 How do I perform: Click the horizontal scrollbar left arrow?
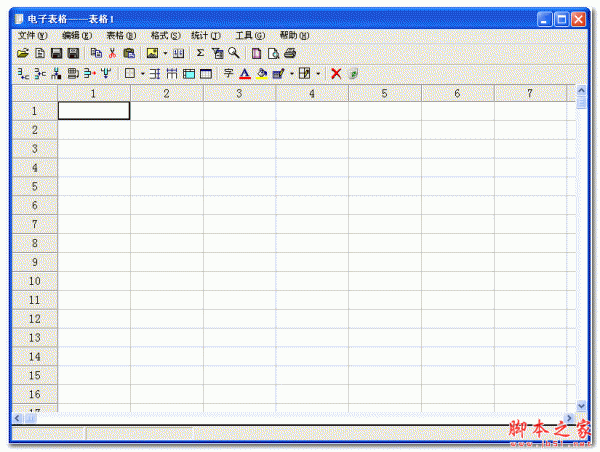pos(17,418)
